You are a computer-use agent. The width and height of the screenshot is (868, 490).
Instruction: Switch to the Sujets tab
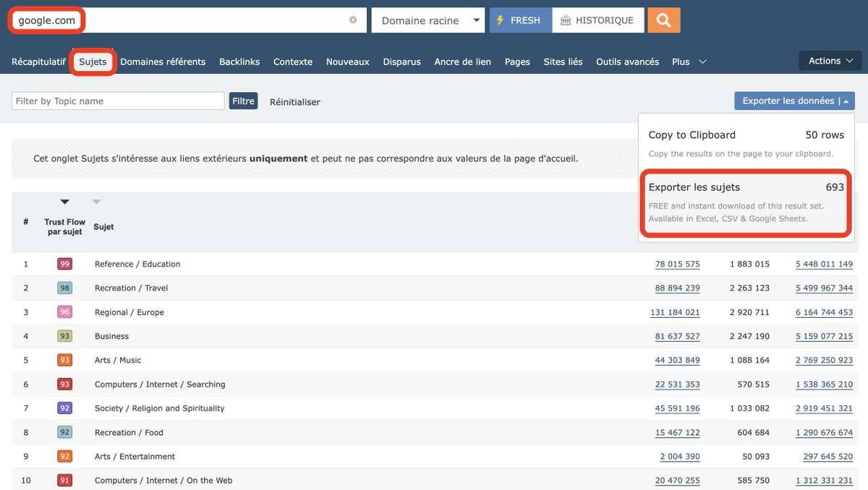pos(93,62)
